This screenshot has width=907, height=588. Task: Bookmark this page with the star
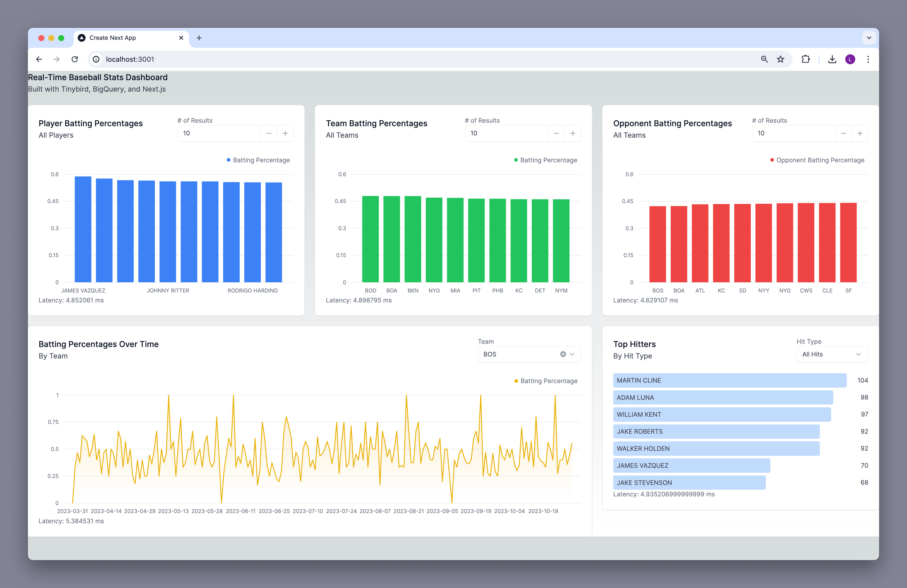[781, 59]
